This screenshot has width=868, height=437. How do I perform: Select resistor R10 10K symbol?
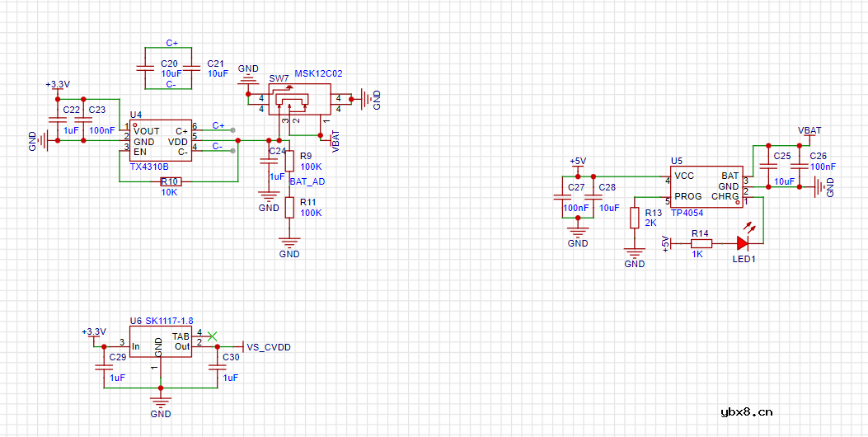pos(171,181)
